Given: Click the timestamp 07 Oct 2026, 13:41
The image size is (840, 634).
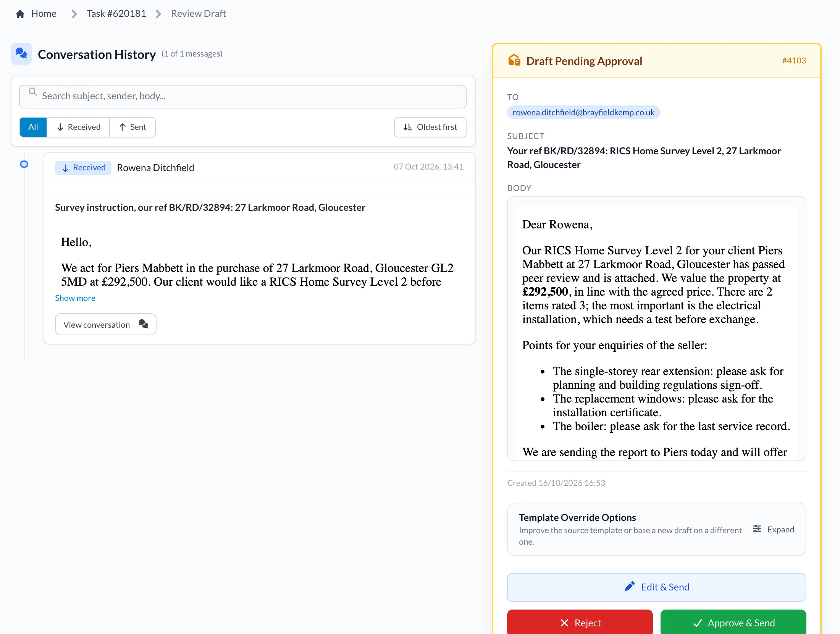Looking at the screenshot, I should tap(428, 167).
